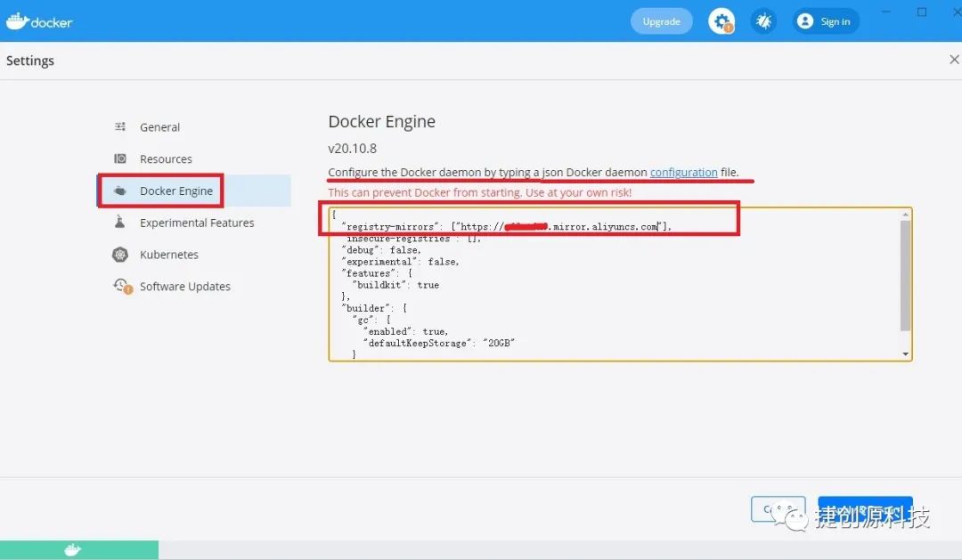Click the Kubernetes wheel icon

120,254
